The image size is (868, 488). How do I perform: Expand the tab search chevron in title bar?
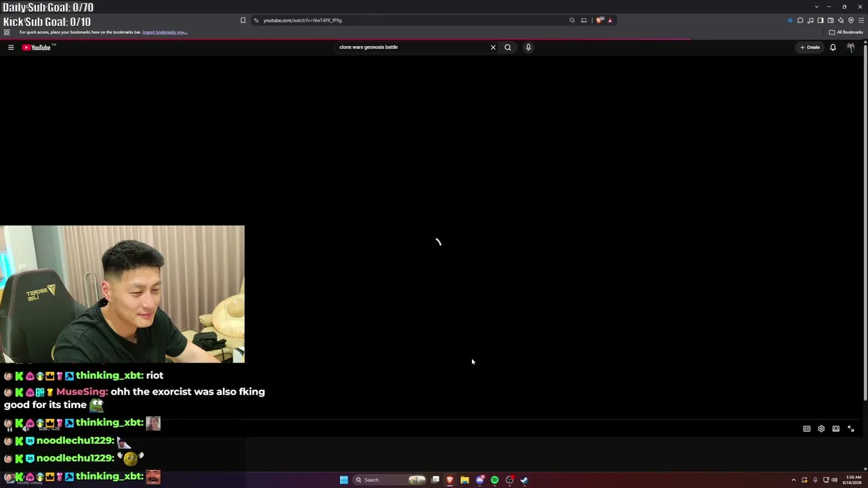816,7
